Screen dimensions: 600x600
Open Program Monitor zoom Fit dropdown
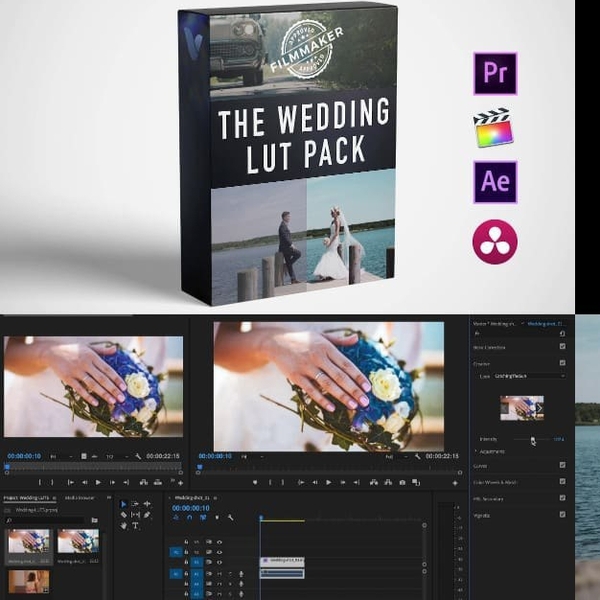pos(253,456)
